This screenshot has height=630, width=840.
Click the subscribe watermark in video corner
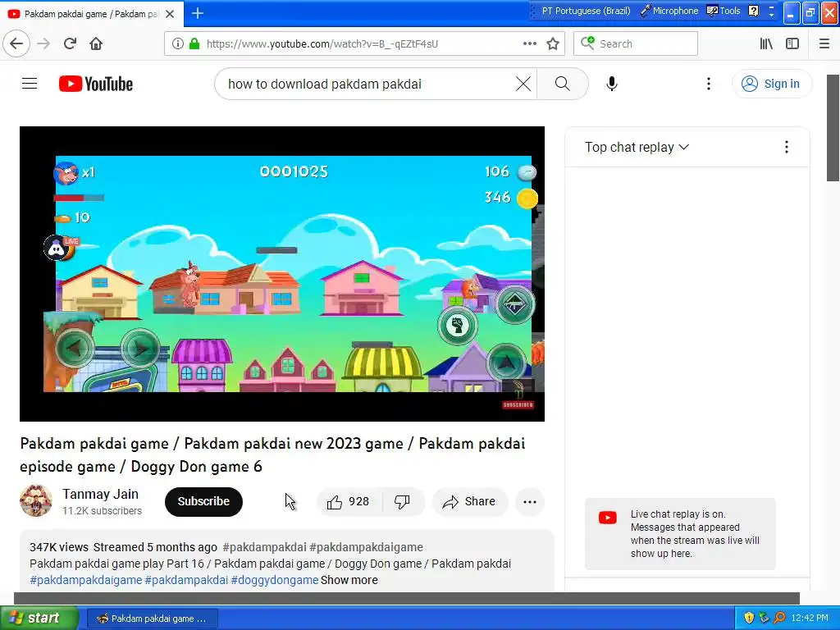(x=518, y=405)
